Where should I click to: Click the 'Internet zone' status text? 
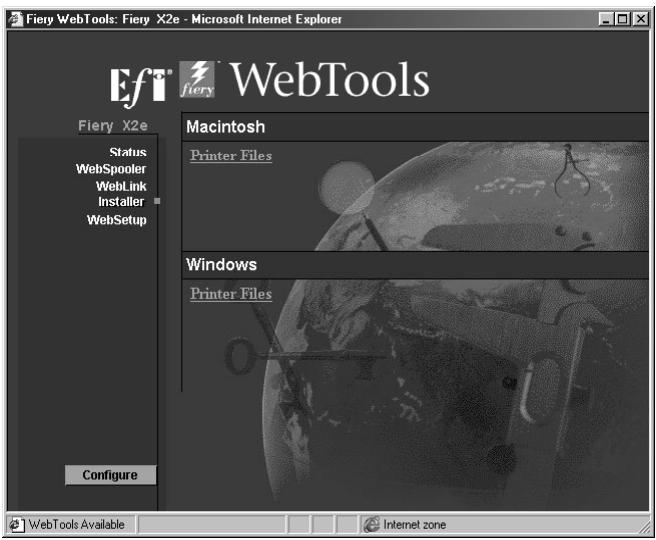pyautogui.click(x=415, y=525)
